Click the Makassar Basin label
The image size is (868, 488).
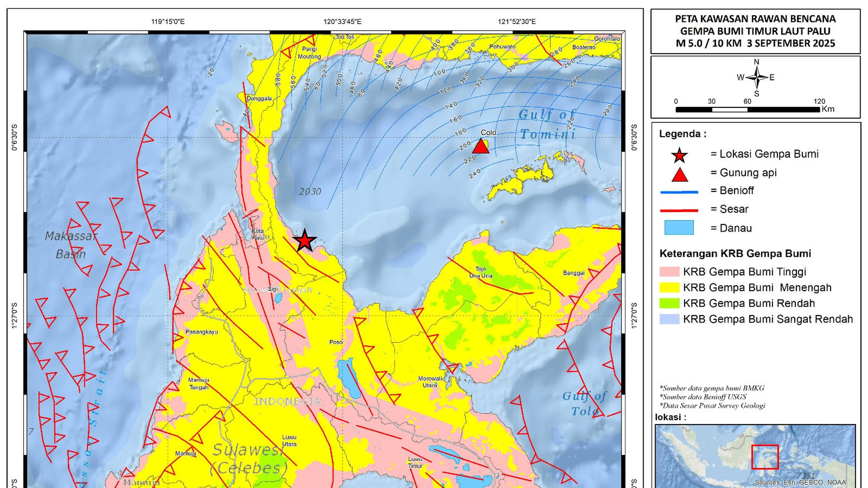(71, 245)
